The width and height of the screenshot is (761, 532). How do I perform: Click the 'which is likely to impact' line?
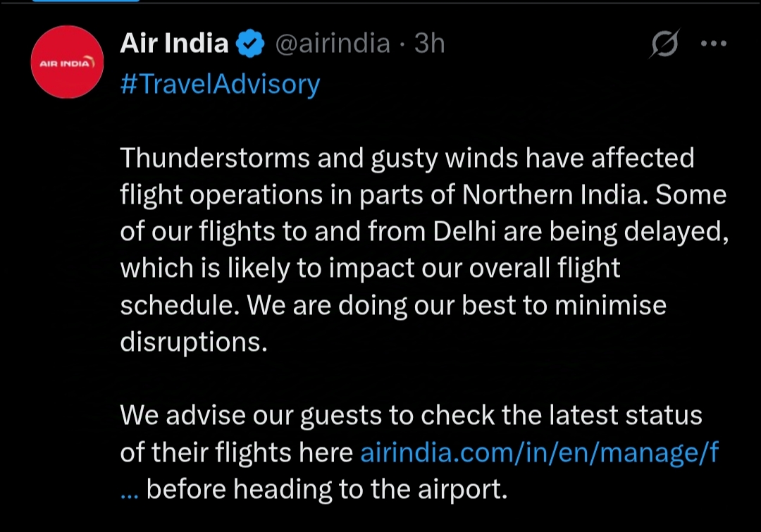(x=370, y=268)
